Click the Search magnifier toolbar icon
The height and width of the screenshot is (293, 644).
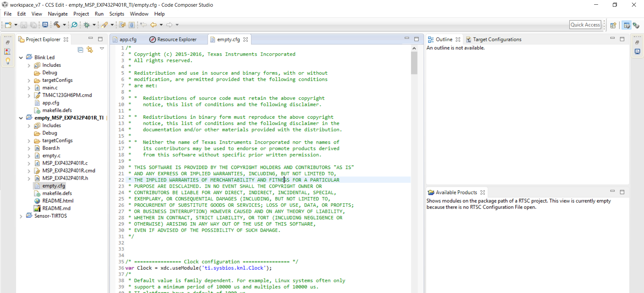(74, 25)
